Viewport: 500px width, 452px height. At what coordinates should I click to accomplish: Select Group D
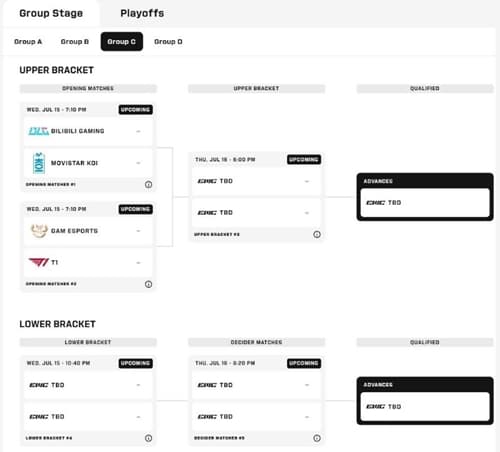[168, 42]
